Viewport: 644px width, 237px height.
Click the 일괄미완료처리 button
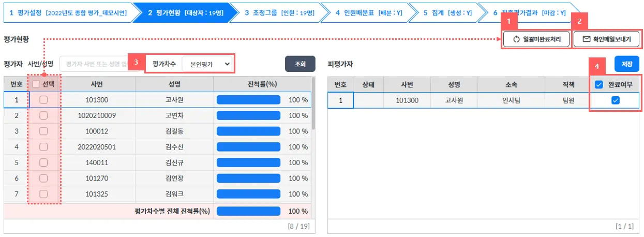click(x=536, y=39)
